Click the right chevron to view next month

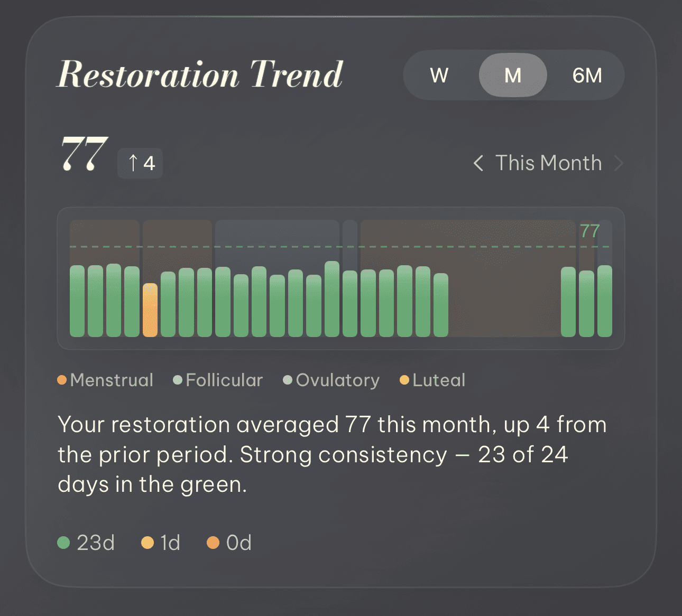[620, 163]
